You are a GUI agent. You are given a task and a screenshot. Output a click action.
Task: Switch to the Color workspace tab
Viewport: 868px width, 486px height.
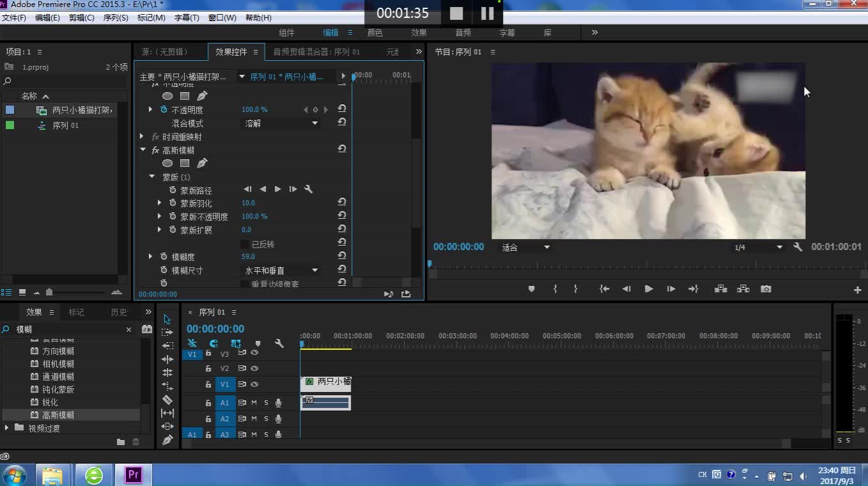click(x=375, y=33)
